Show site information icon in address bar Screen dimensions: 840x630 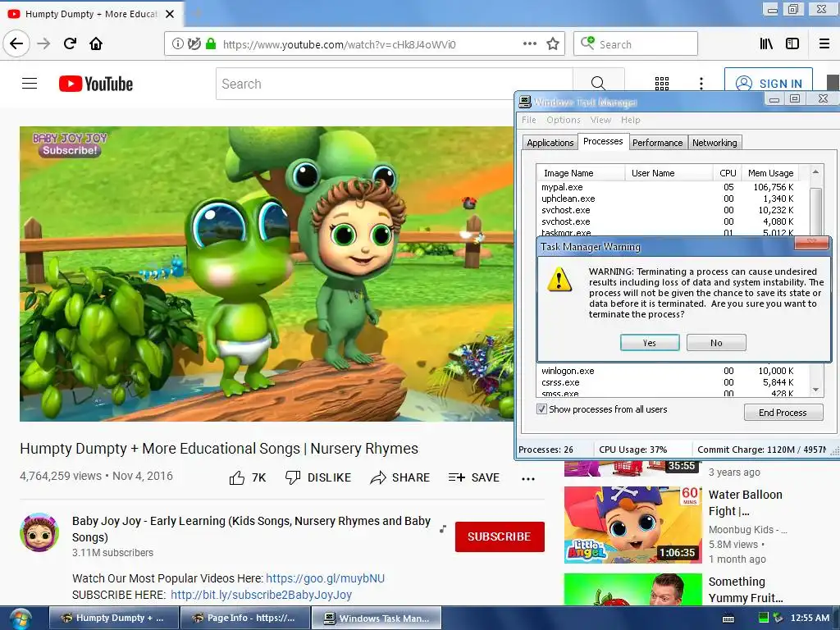(177, 44)
